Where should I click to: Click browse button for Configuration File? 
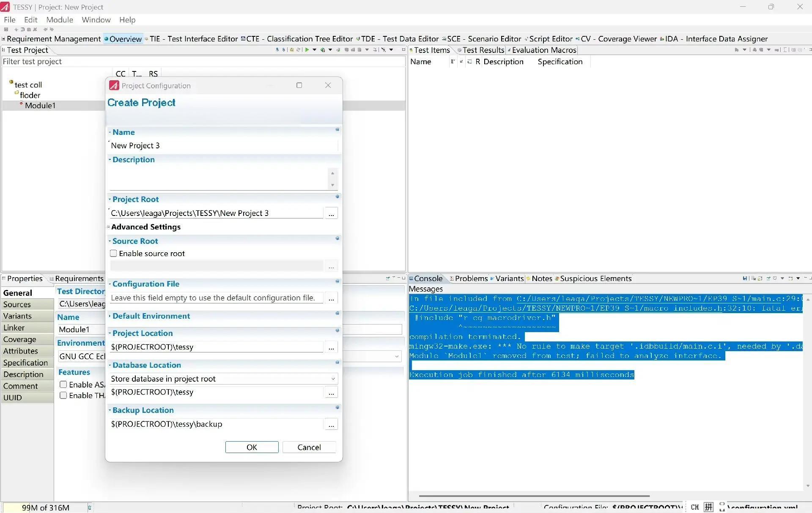(x=331, y=298)
